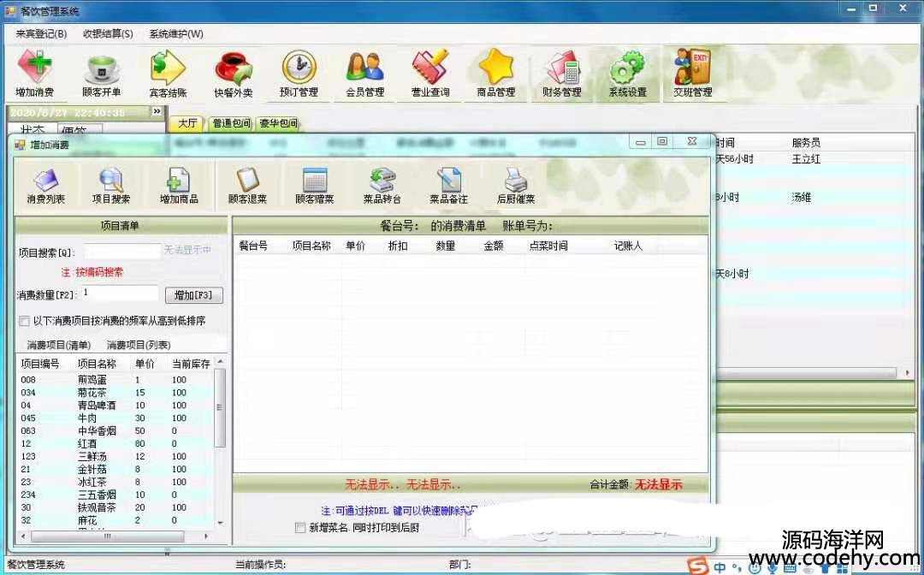Select the 菜品转台 toolbar icon
The width and height of the screenshot is (924, 575).
(382, 187)
